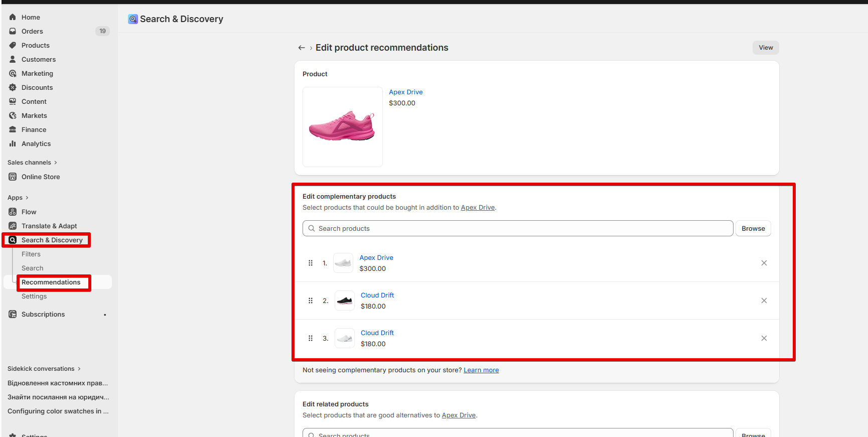This screenshot has width=868, height=437.
Task: Click the Analytics bar chart icon
Action: (13, 143)
